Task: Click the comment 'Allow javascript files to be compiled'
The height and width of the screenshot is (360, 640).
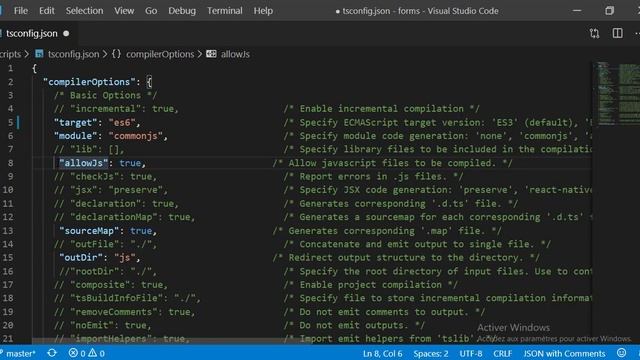Action: (392, 163)
